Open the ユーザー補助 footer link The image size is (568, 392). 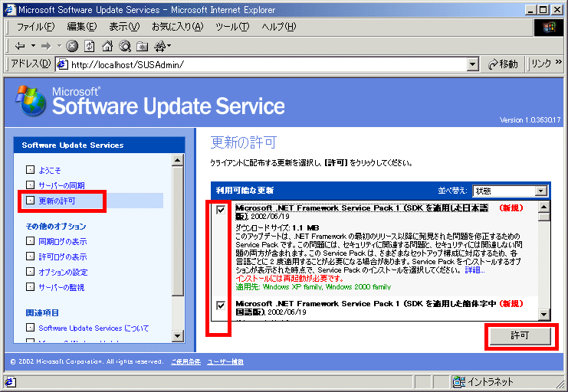pos(225,361)
